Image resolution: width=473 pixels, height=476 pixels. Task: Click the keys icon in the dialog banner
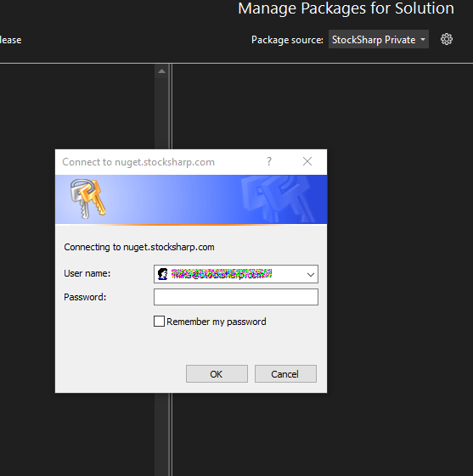coord(87,199)
